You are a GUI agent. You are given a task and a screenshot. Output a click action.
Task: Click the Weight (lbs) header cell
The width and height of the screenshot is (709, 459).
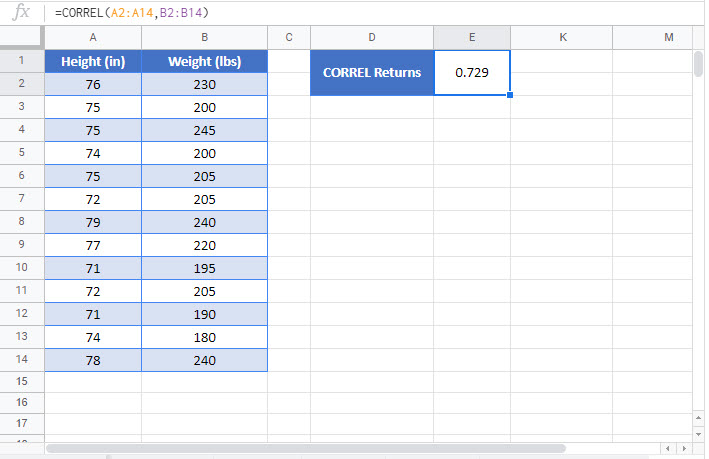pyautogui.click(x=204, y=61)
